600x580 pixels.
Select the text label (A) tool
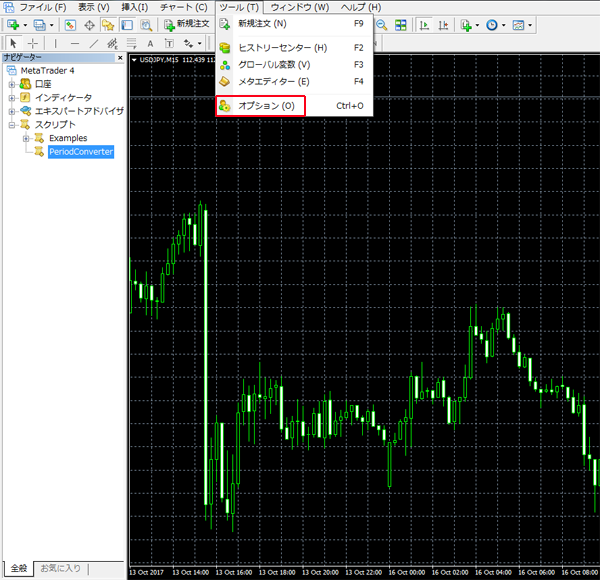pos(150,44)
